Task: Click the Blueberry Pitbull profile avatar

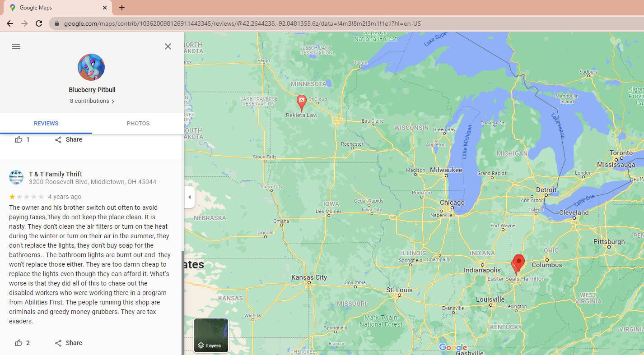Action: coord(91,67)
